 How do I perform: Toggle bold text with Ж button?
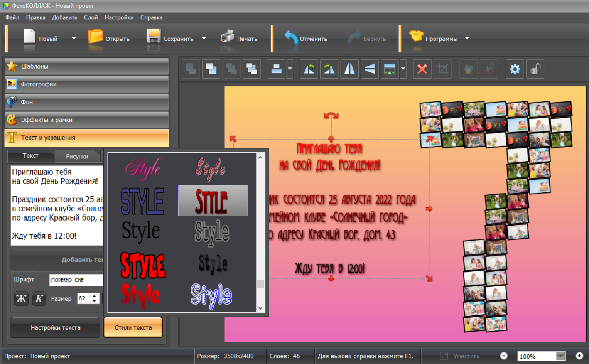point(21,298)
